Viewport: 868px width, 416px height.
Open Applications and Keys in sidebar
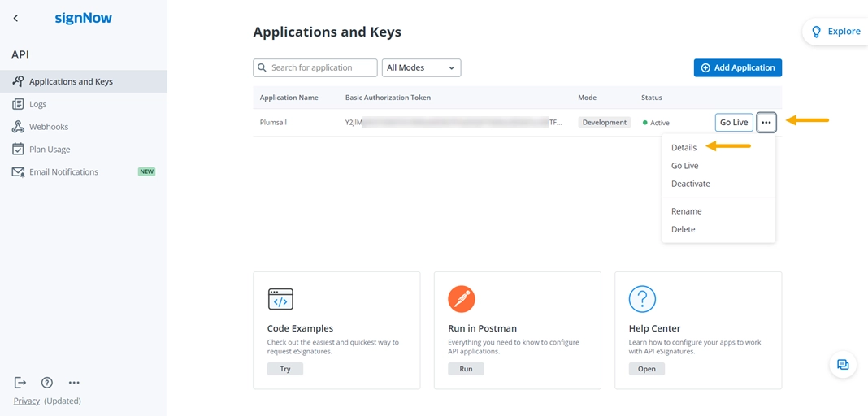pyautogui.click(x=84, y=81)
